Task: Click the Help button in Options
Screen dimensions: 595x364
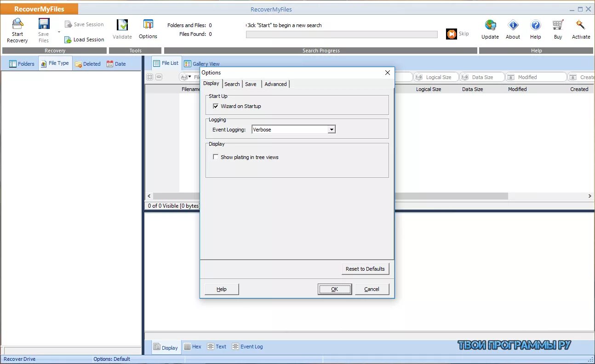Action: click(222, 289)
